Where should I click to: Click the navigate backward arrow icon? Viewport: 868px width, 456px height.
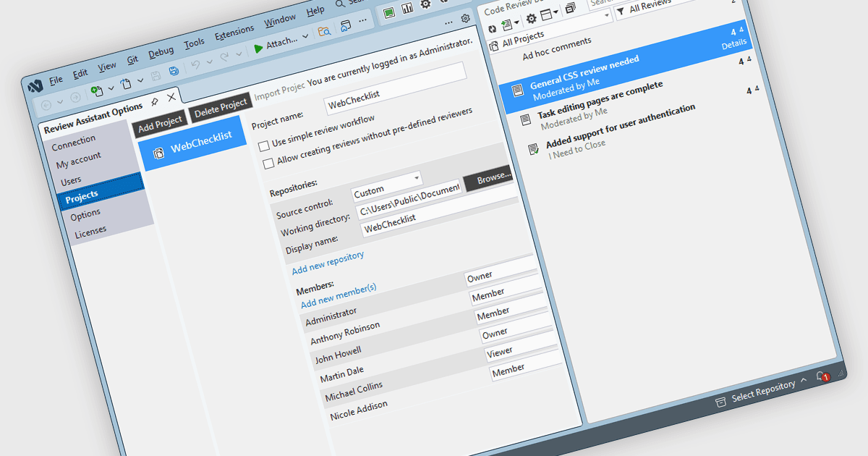[46, 104]
